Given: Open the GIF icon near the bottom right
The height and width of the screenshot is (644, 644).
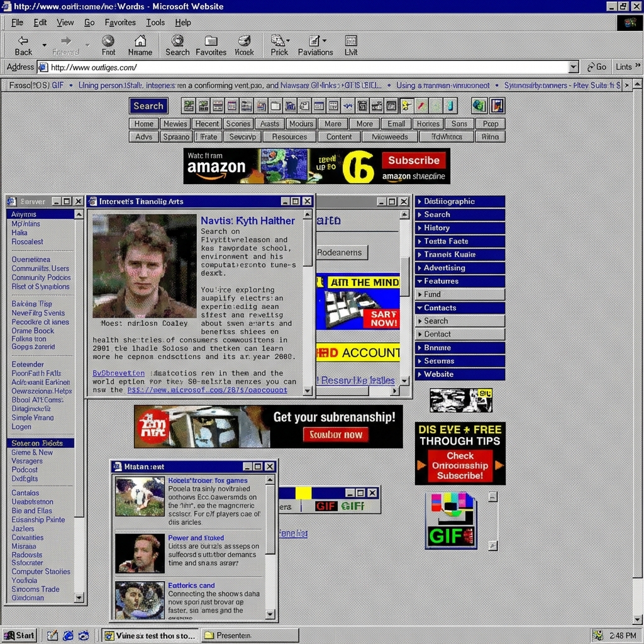Looking at the screenshot, I should coord(451,520).
